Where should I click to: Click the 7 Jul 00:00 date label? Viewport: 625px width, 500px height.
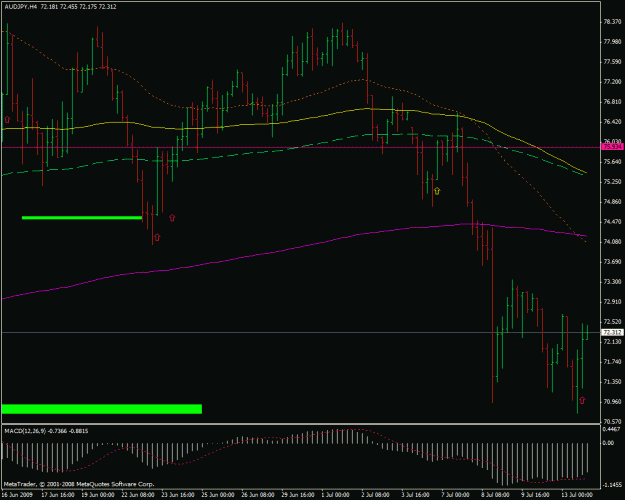pyautogui.click(x=455, y=495)
